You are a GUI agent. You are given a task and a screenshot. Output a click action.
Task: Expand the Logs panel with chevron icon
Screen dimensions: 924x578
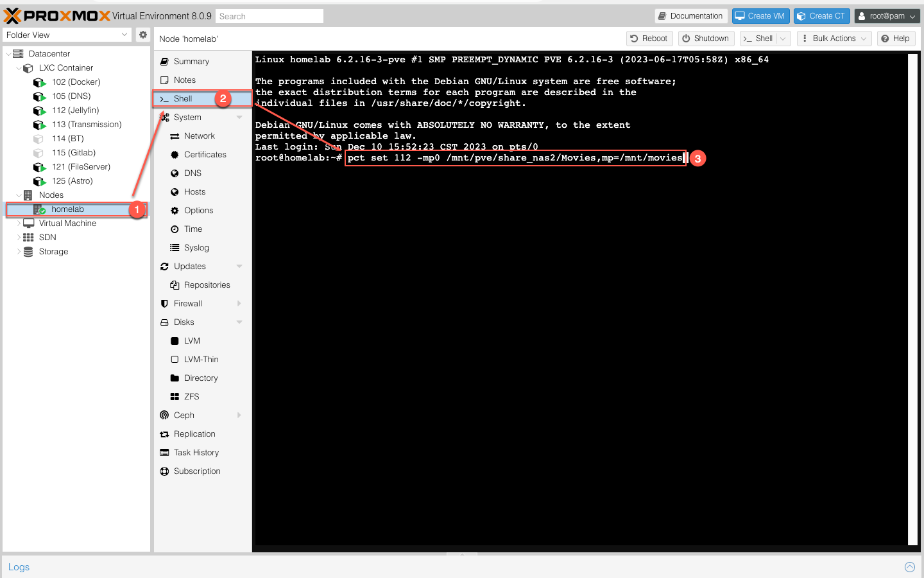910,567
